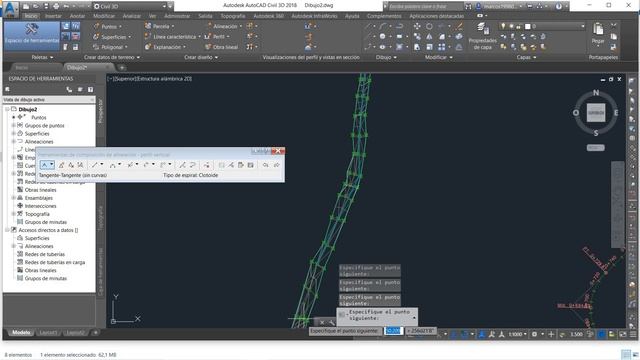Open the Poligonal dropdown in the ribbon
This screenshot has height=360, width=640.
pos(111,47)
